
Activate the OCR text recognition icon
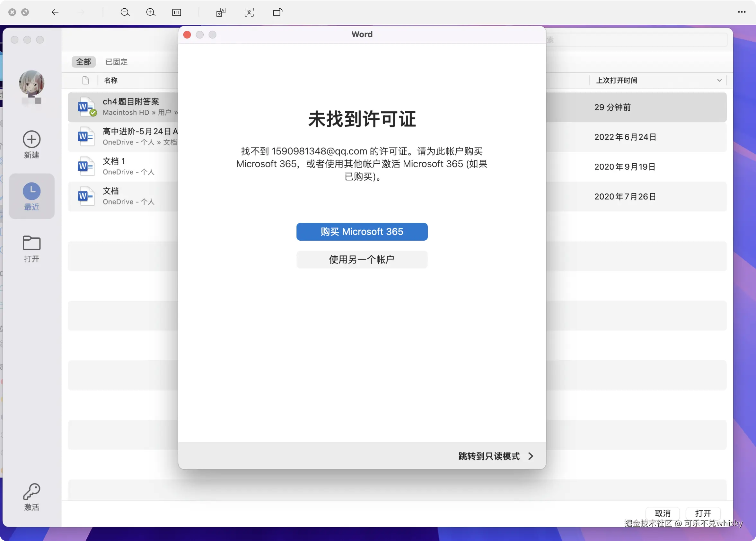[249, 12]
